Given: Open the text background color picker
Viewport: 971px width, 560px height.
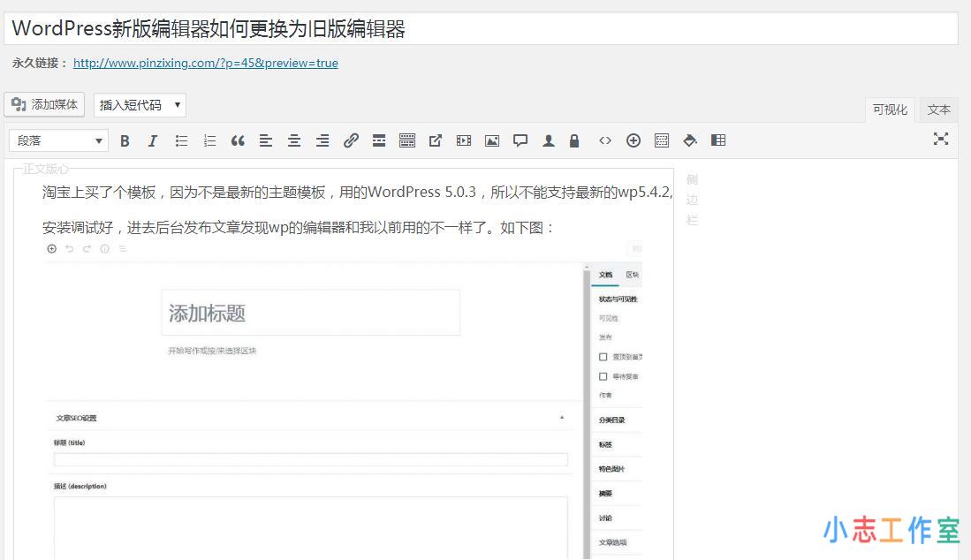Looking at the screenshot, I should point(690,140).
